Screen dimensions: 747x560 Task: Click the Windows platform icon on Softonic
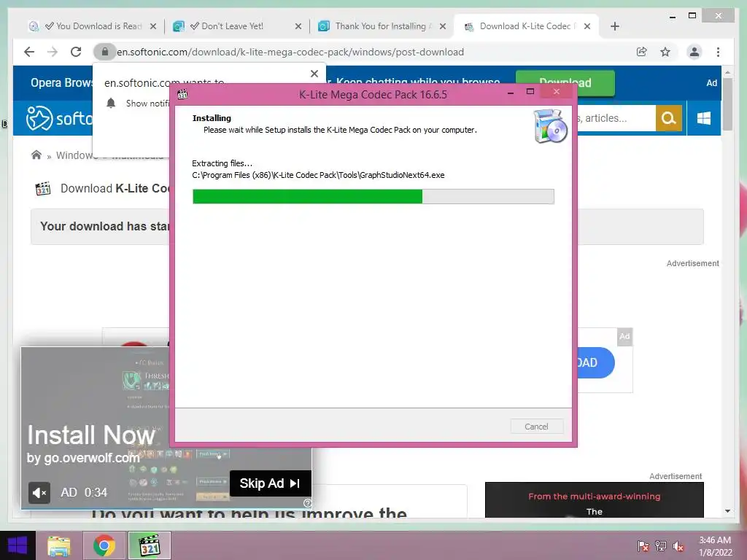point(704,118)
